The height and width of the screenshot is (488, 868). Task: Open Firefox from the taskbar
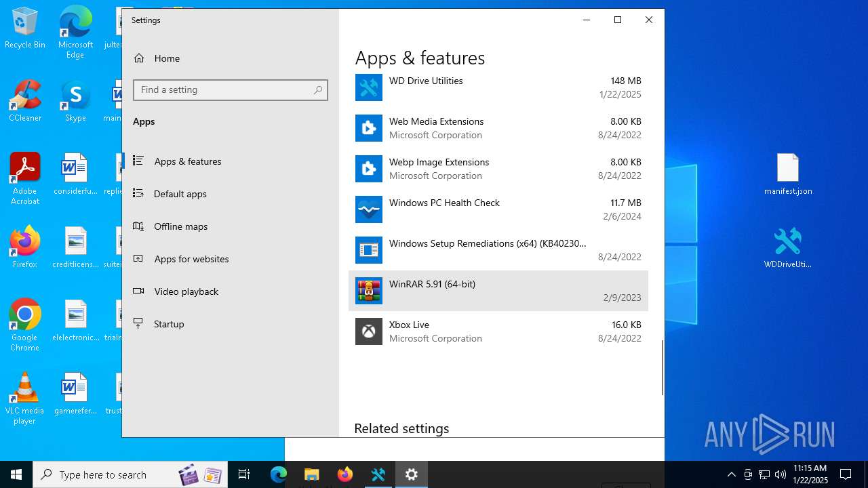tap(345, 474)
